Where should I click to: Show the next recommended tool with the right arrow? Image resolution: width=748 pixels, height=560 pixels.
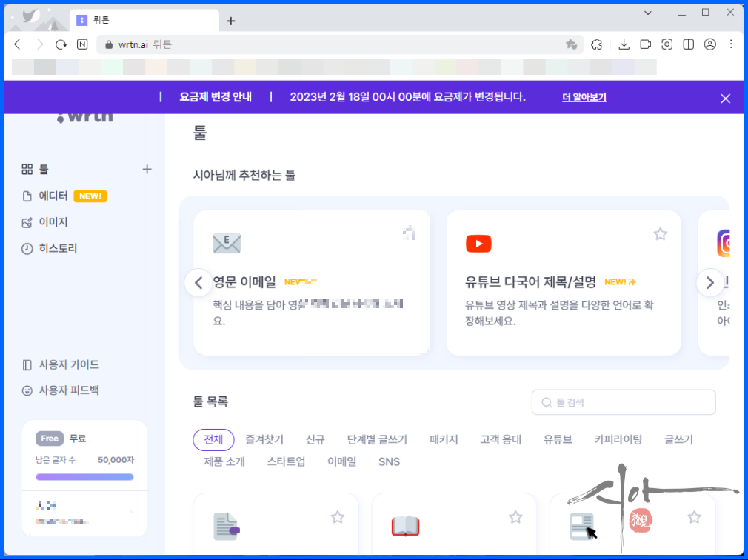tap(709, 283)
